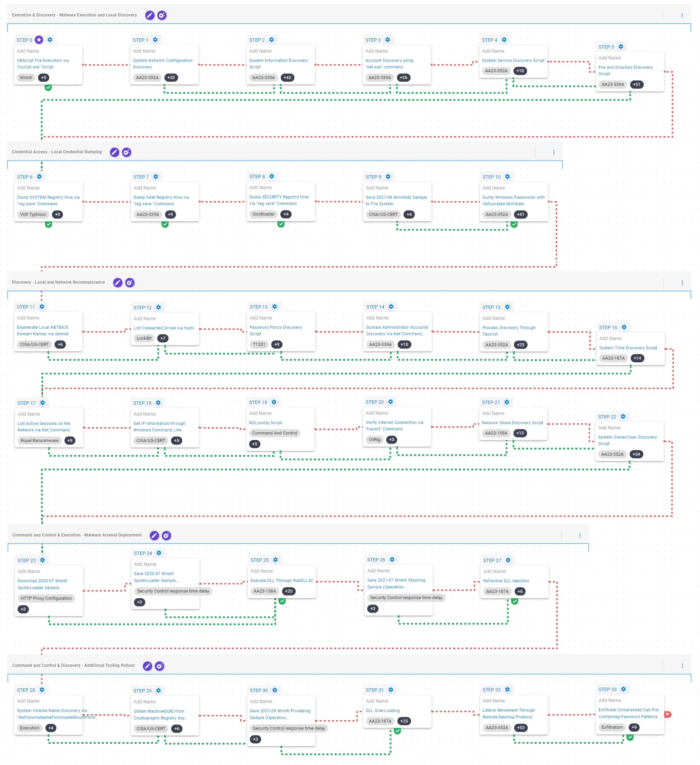Open kebab menu of Execution & Discovery phase
The image size is (700, 765).
click(682, 15)
